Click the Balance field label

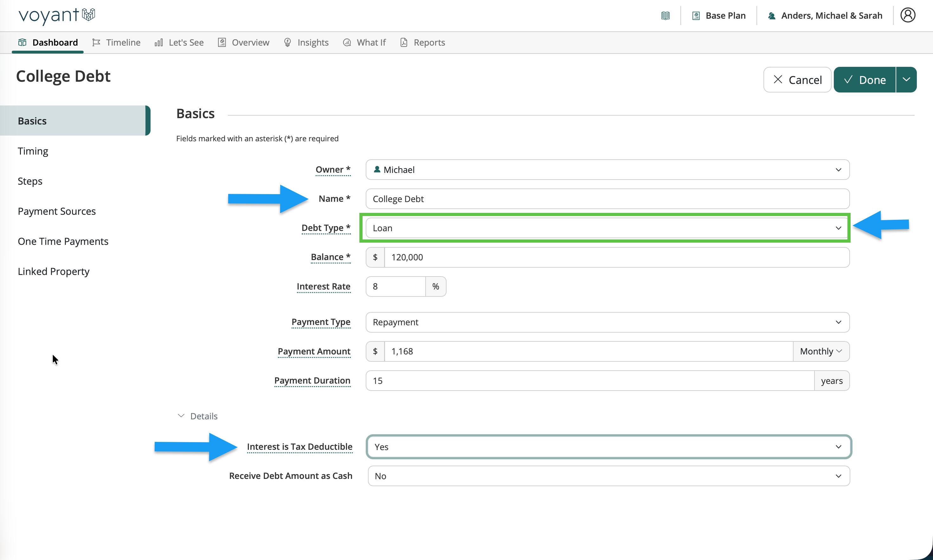click(x=330, y=257)
